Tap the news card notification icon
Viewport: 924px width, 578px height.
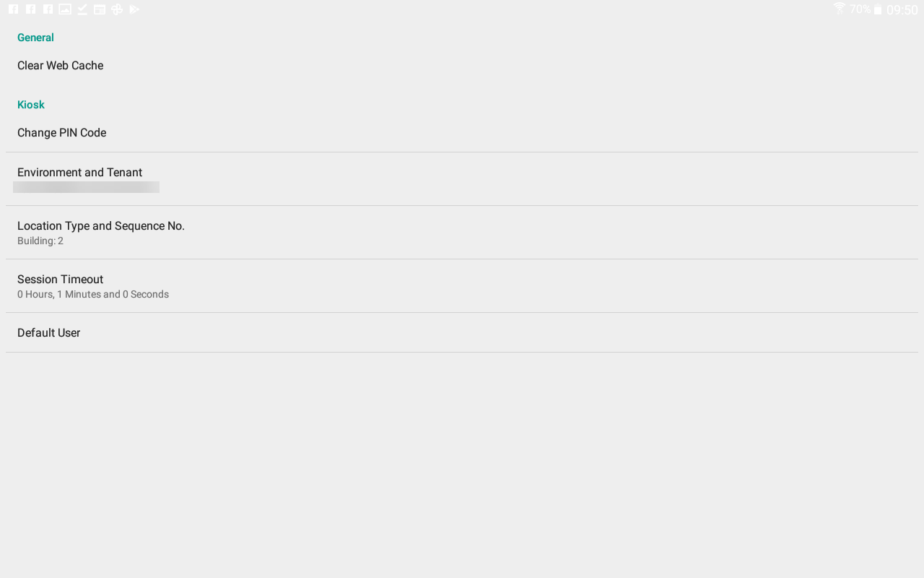[100, 9]
